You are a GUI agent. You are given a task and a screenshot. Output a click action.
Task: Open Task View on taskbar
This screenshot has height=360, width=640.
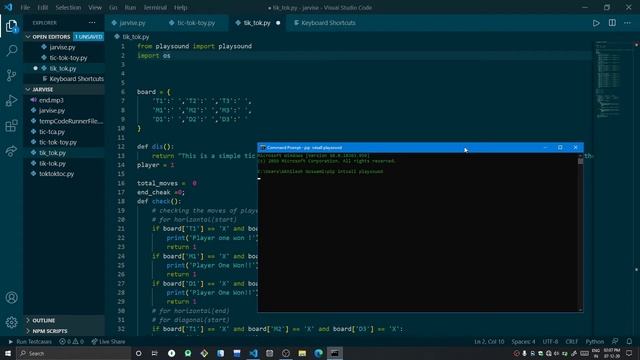(x=155, y=353)
